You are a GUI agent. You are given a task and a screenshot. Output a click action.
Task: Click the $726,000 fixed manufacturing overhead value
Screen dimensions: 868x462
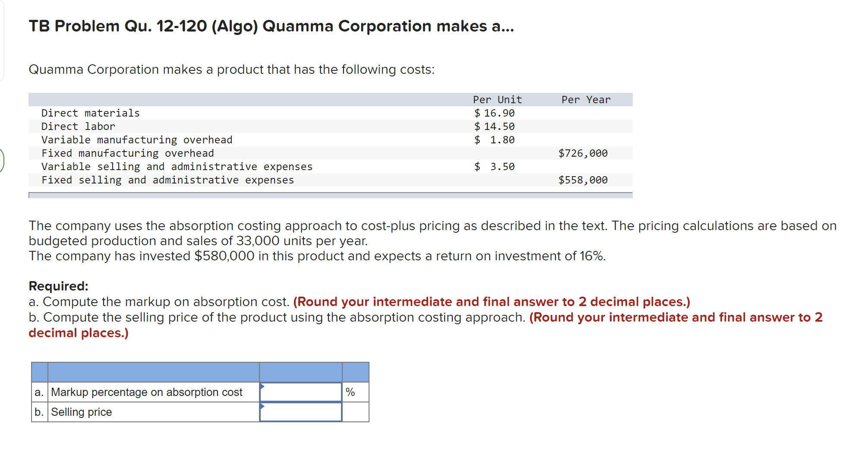pos(583,153)
